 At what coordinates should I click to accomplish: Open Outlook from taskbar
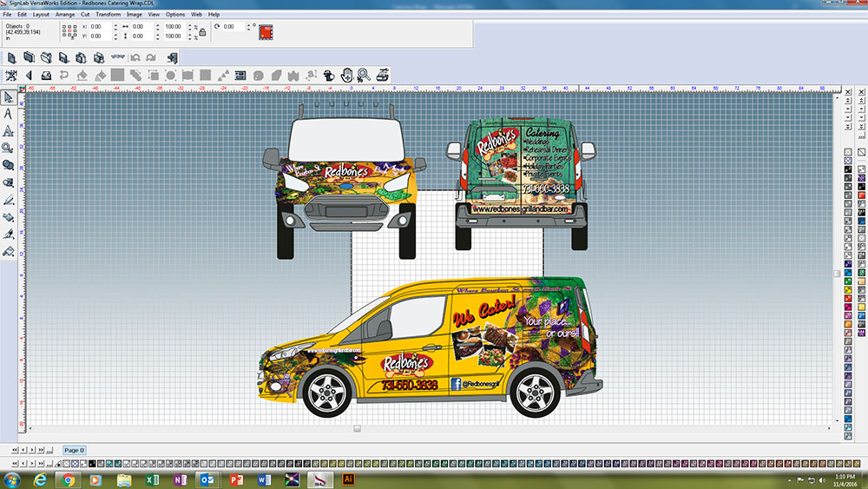point(207,480)
